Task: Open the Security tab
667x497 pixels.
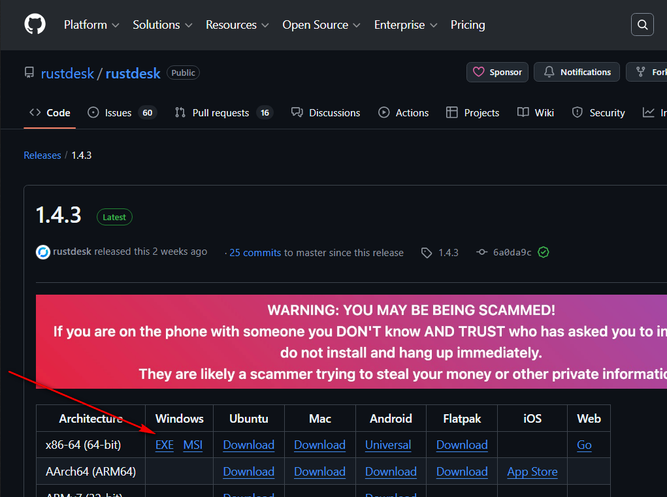Action: pyautogui.click(x=599, y=113)
